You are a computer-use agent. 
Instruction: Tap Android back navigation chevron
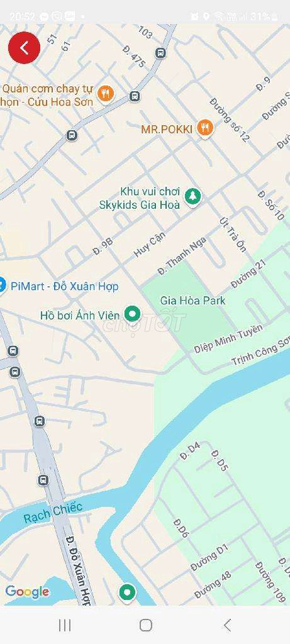tap(227, 625)
